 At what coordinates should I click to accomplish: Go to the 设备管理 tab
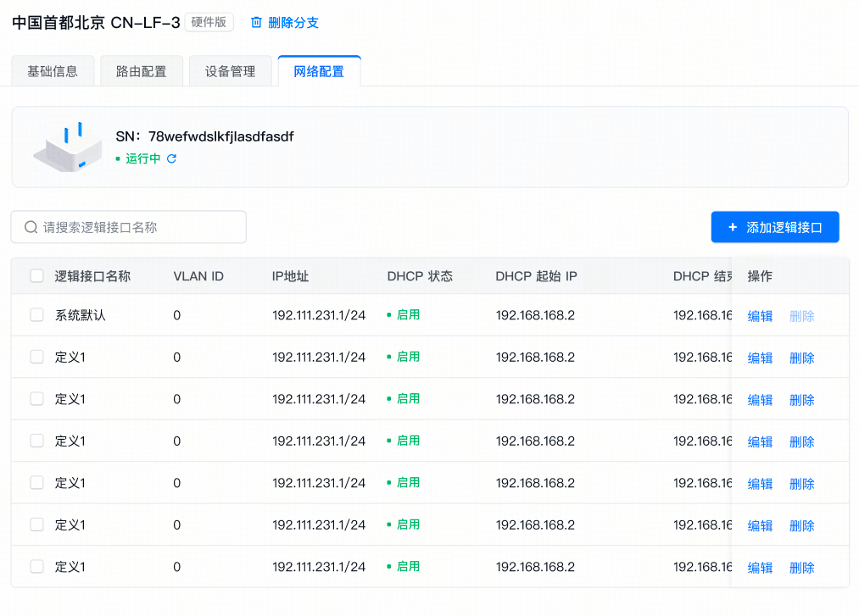point(230,71)
